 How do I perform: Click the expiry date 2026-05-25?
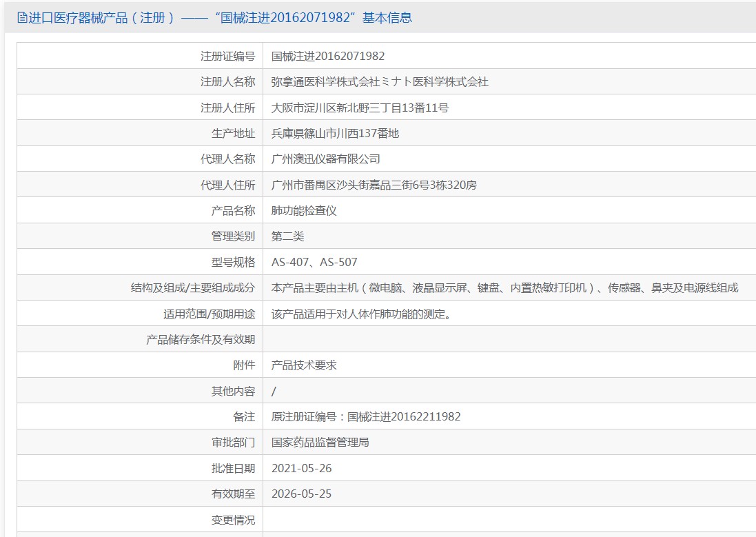pos(302,494)
